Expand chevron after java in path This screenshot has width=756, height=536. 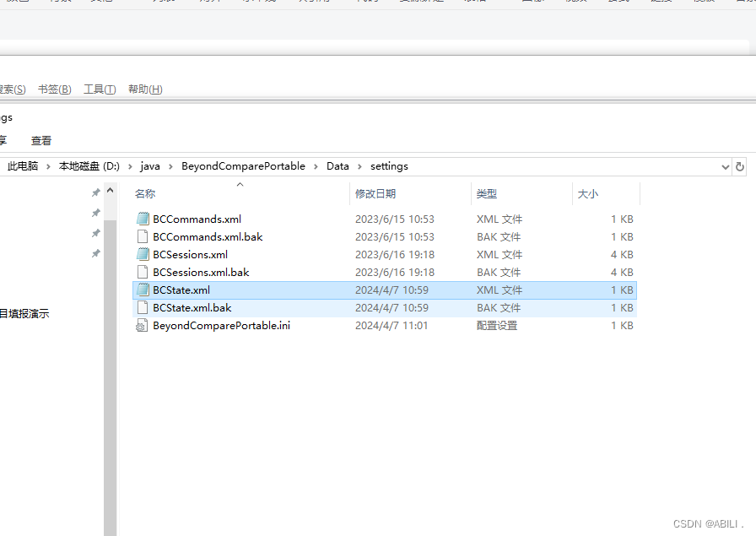[x=170, y=167]
